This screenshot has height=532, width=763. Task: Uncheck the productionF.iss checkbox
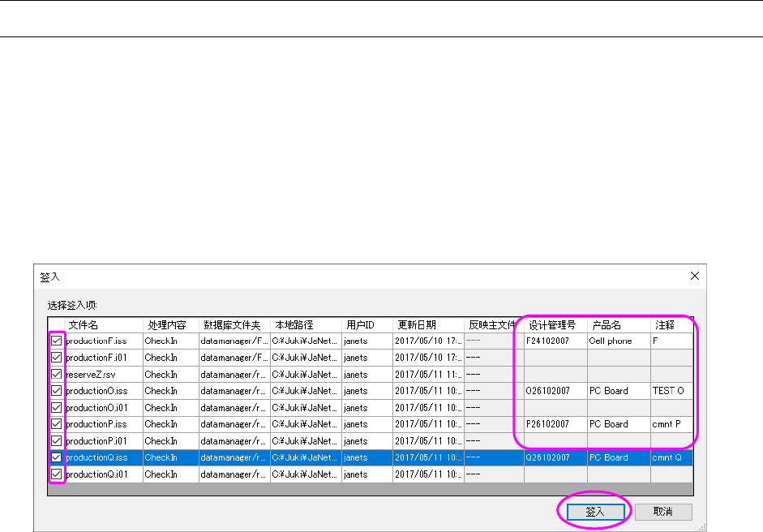[56, 341]
